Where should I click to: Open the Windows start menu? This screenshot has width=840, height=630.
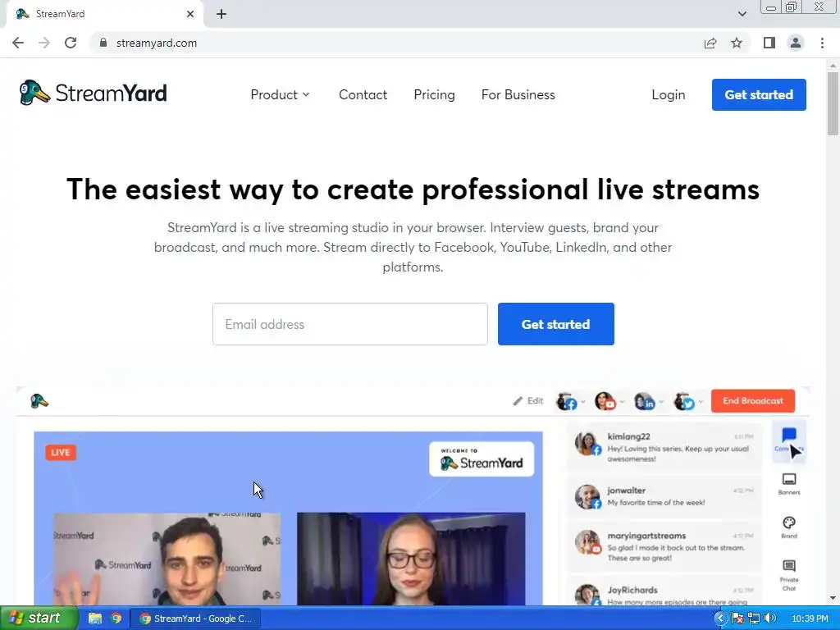coord(38,619)
